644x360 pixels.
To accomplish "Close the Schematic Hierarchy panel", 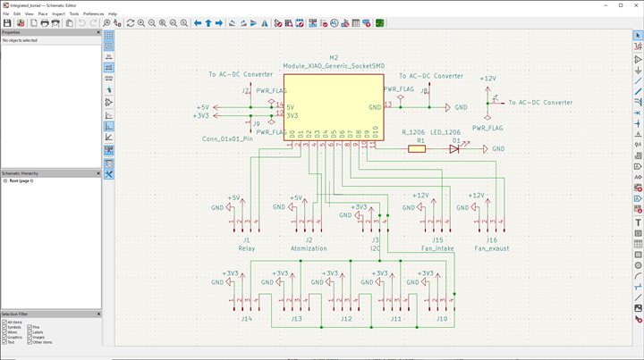I will [x=98, y=173].
